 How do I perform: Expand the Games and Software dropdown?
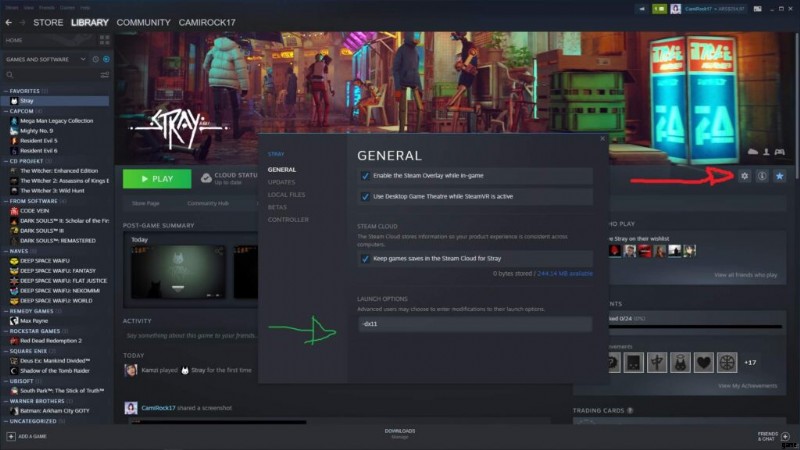click(x=82, y=59)
